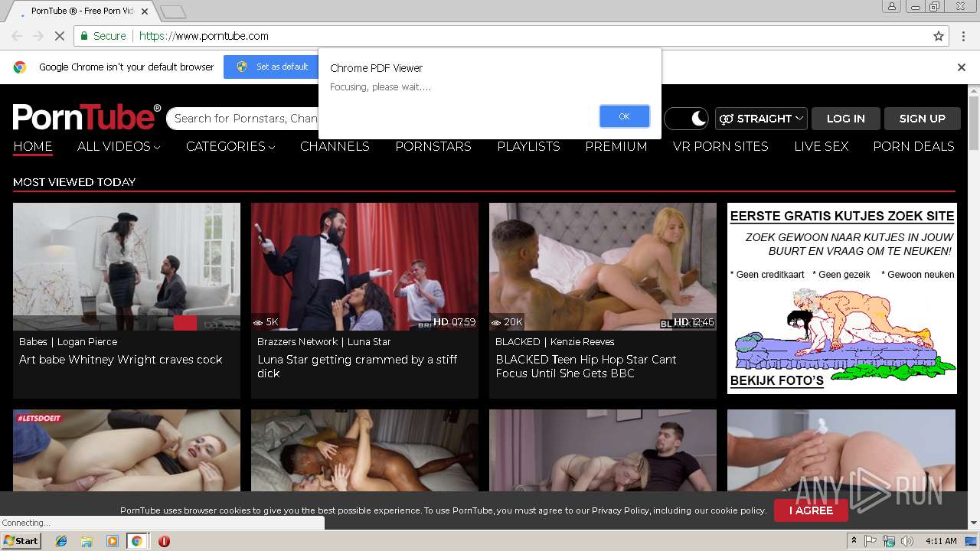Open the PORN DEALS page

point(913,146)
